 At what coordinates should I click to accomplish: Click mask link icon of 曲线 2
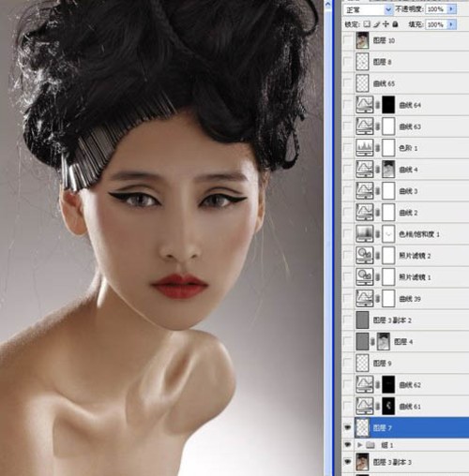(378, 213)
